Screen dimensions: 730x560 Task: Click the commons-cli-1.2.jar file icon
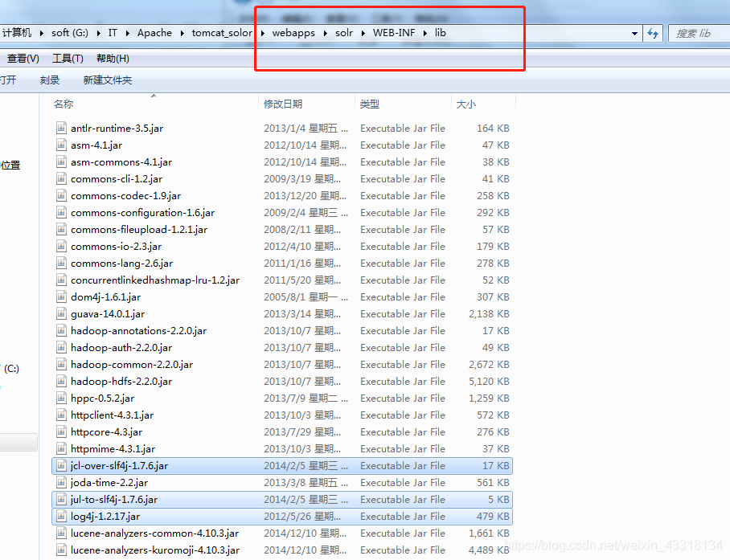pos(61,178)
